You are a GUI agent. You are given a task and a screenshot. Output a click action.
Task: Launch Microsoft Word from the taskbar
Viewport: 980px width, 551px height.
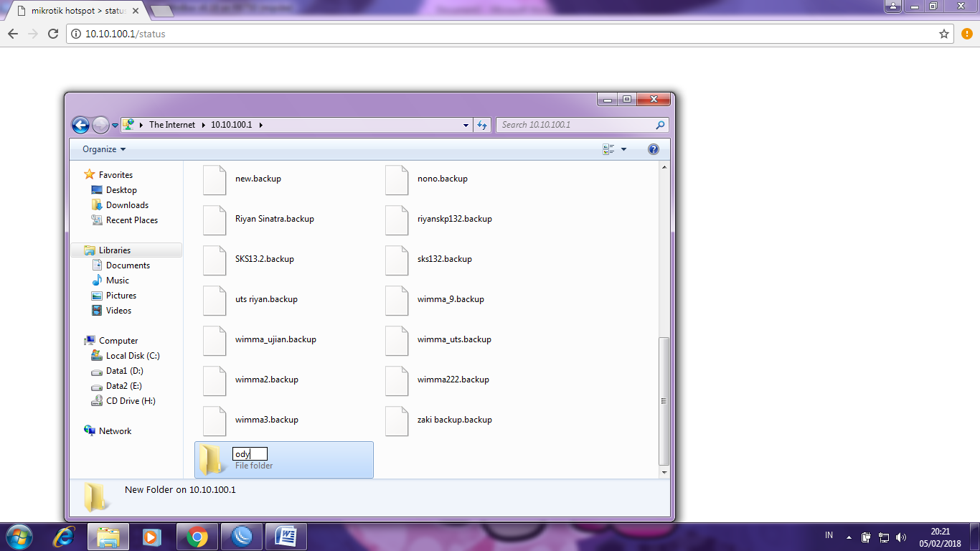click(286, 536)
